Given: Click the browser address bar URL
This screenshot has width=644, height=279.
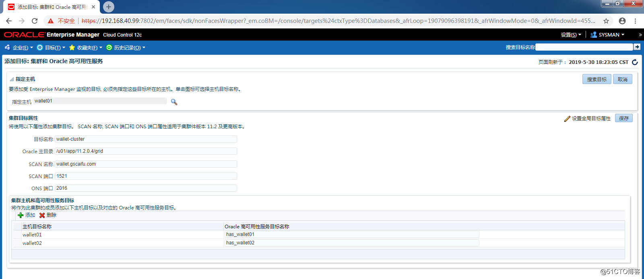Looking at the screenshot, I should pyautogui.click(x=339, y=21).
